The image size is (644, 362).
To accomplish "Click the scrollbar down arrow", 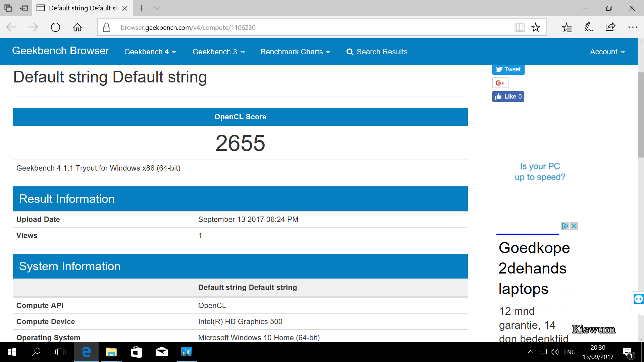I will [x=641, y=339].
